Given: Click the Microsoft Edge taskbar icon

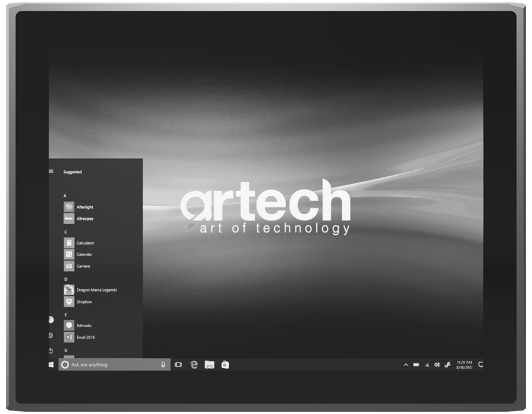Looking at the screenshot, I should click(194, 365).
